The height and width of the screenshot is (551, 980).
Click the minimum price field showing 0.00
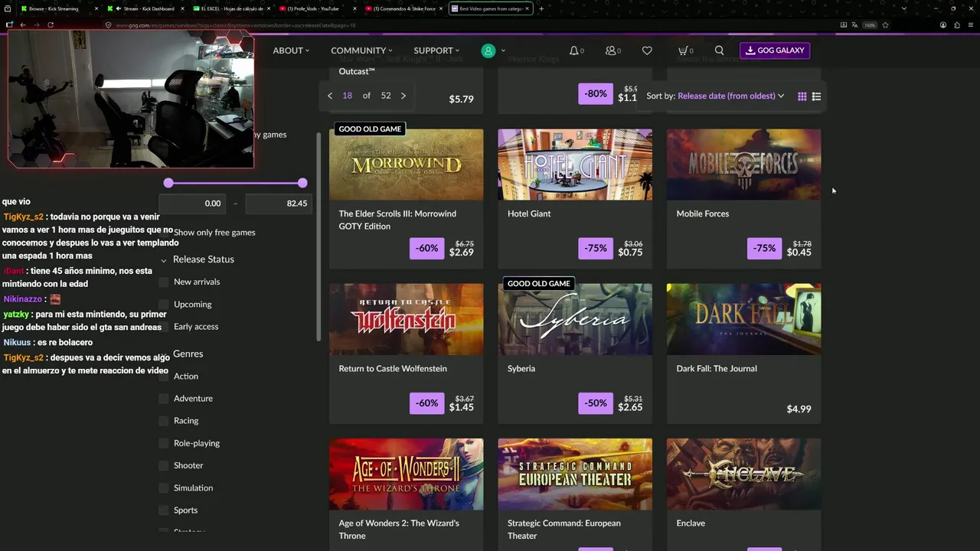coord(191,204)
